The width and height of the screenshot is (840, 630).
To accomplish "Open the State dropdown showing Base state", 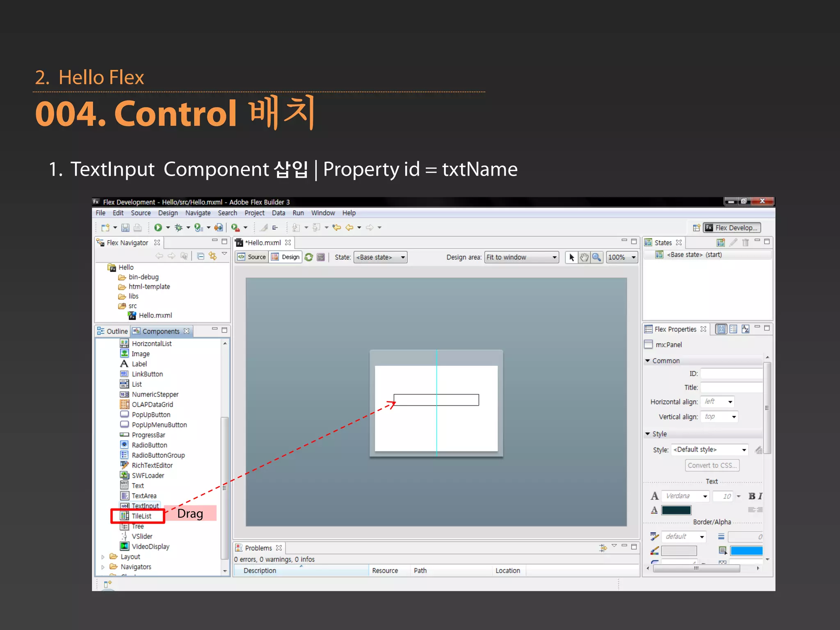I will (x=380, y=257).
